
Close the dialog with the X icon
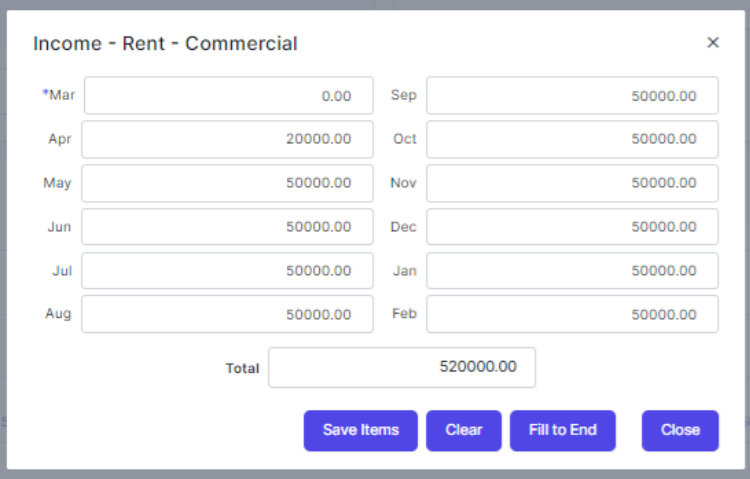713,43
